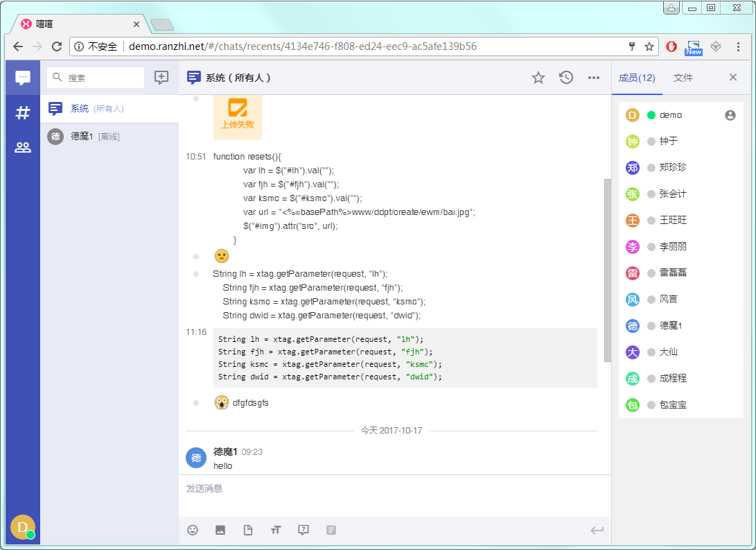
Task: Select member 包宝宝
Action: pos(680,405)
